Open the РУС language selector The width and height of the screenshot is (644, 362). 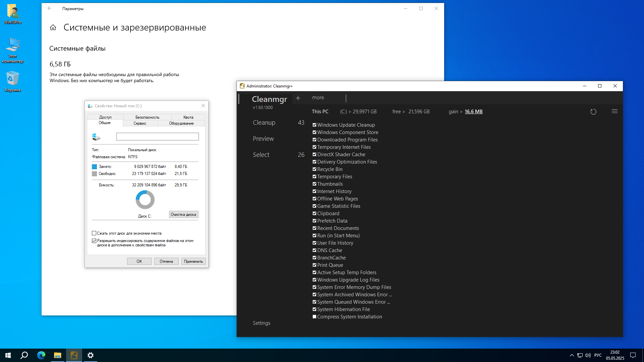(598, 355)
